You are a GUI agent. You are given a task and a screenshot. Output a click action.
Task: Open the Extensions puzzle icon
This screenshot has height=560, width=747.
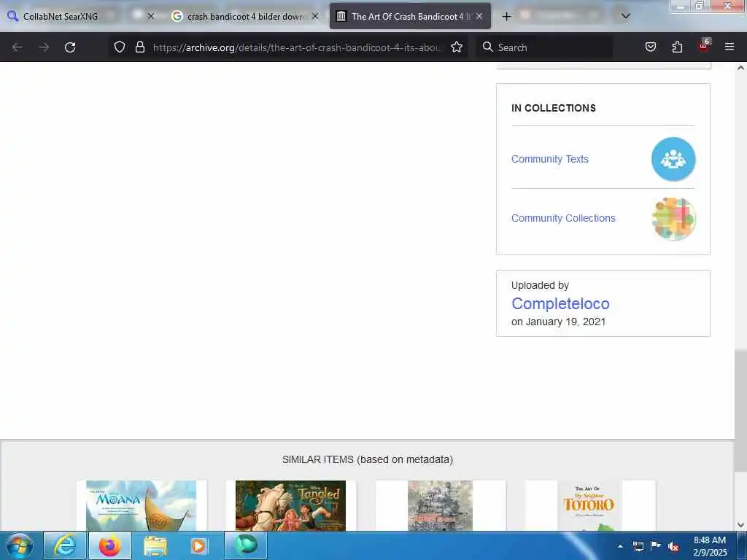point(677,47)
